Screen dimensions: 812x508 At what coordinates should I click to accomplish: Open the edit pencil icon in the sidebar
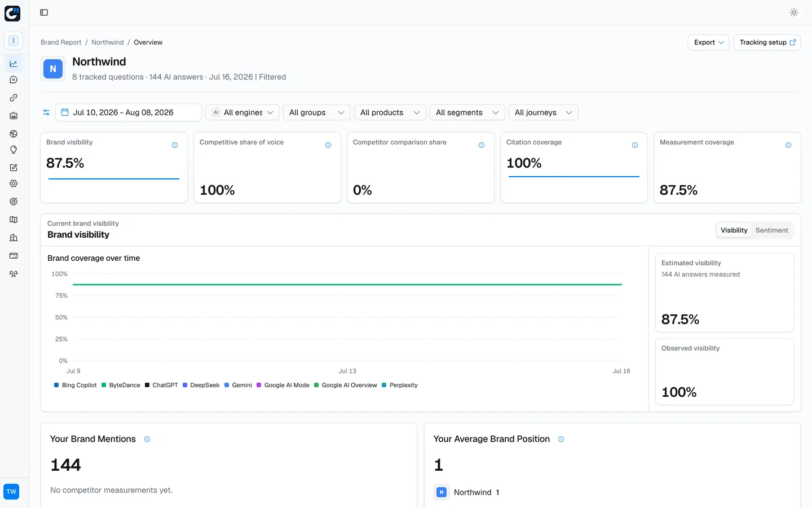14,168
